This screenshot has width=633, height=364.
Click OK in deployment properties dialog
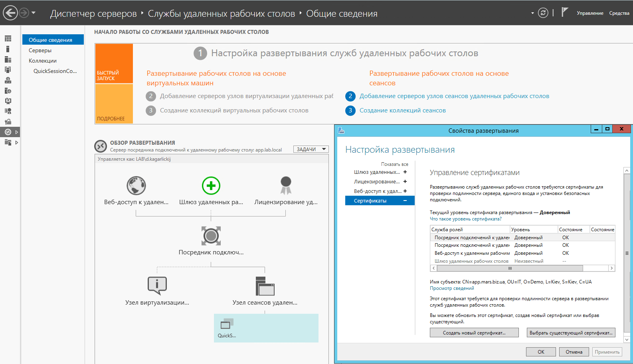(541, 352)
